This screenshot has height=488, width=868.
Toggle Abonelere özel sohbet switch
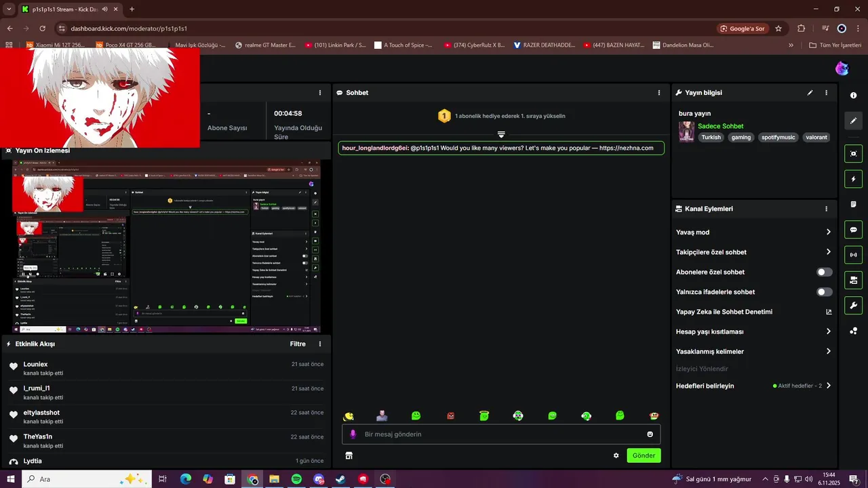[824, 272]
